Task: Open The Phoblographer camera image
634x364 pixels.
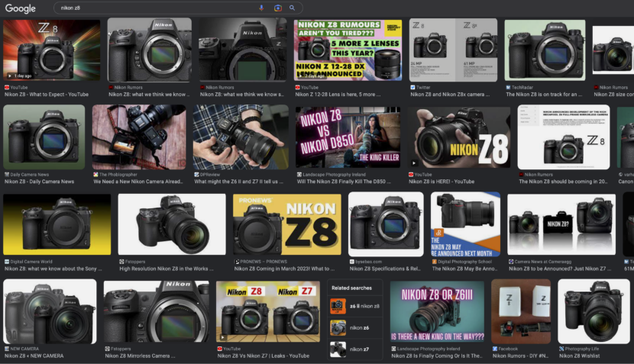Action: 139,137
